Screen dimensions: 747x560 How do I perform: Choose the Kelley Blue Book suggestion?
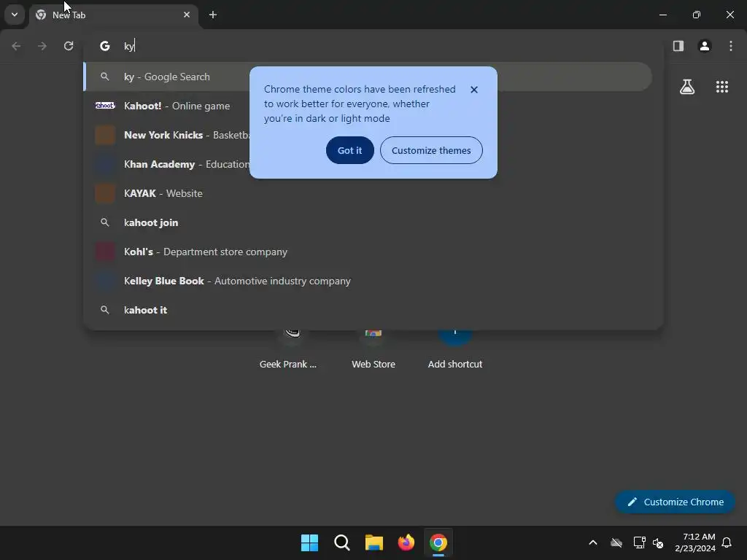(368, 281)
